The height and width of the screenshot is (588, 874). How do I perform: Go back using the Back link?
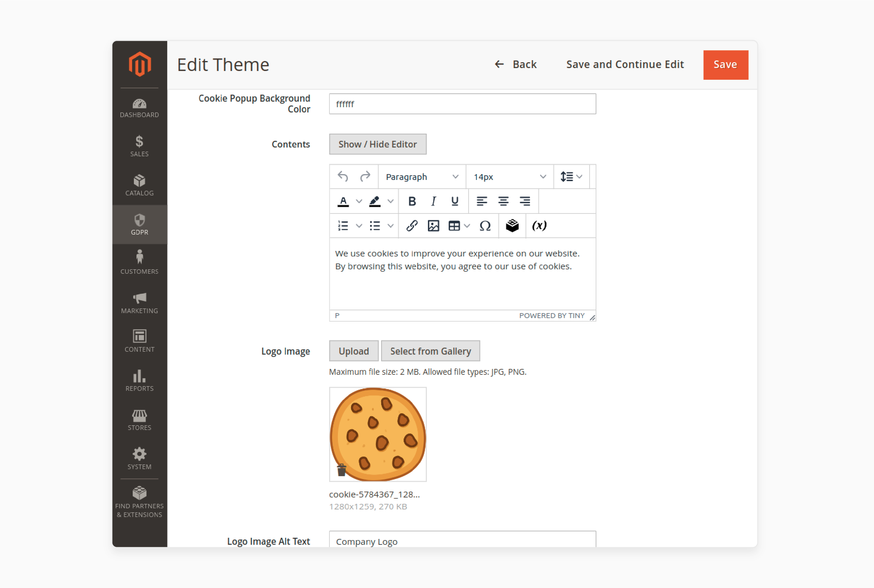click(516, 64)
